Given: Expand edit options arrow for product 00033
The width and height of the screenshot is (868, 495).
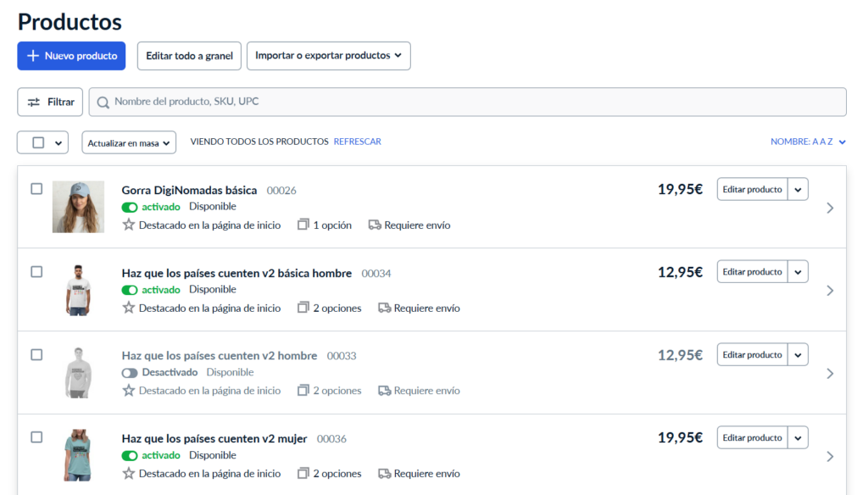Looking at the screenshot, I should click(798, 355).
